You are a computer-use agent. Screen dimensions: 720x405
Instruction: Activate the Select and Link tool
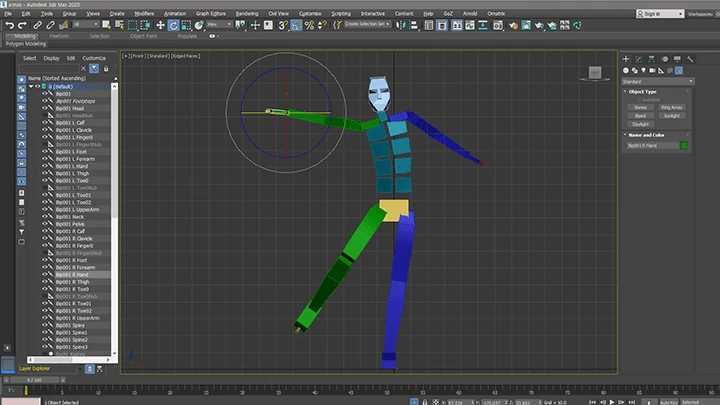pyautogui.click(x=38, y=25)
